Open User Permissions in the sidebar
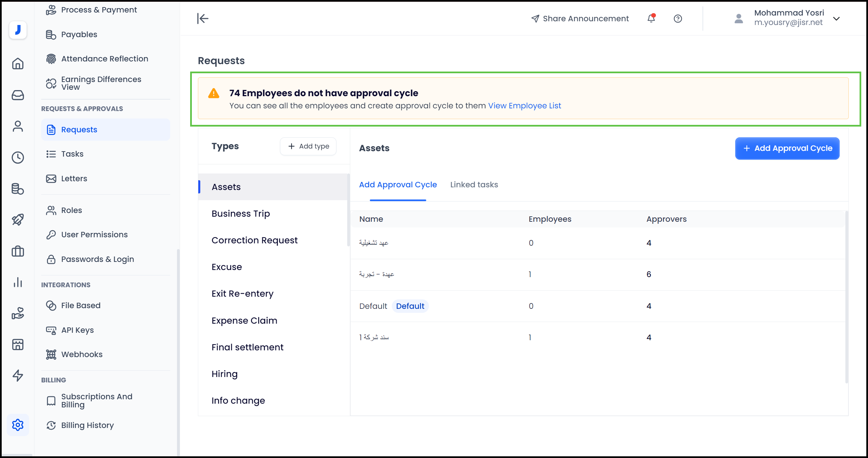This screenshot has width=868, height=458. (94, 235)
